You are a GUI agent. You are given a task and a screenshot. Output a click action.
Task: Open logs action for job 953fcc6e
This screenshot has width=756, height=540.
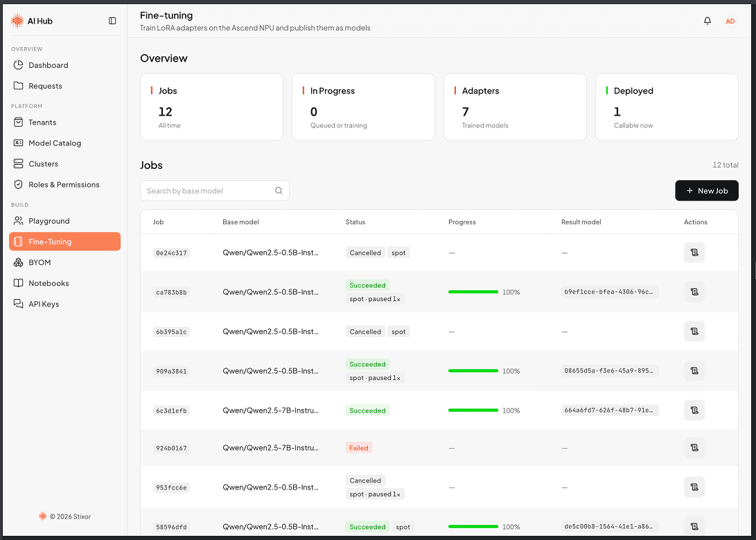coord(694,487)
